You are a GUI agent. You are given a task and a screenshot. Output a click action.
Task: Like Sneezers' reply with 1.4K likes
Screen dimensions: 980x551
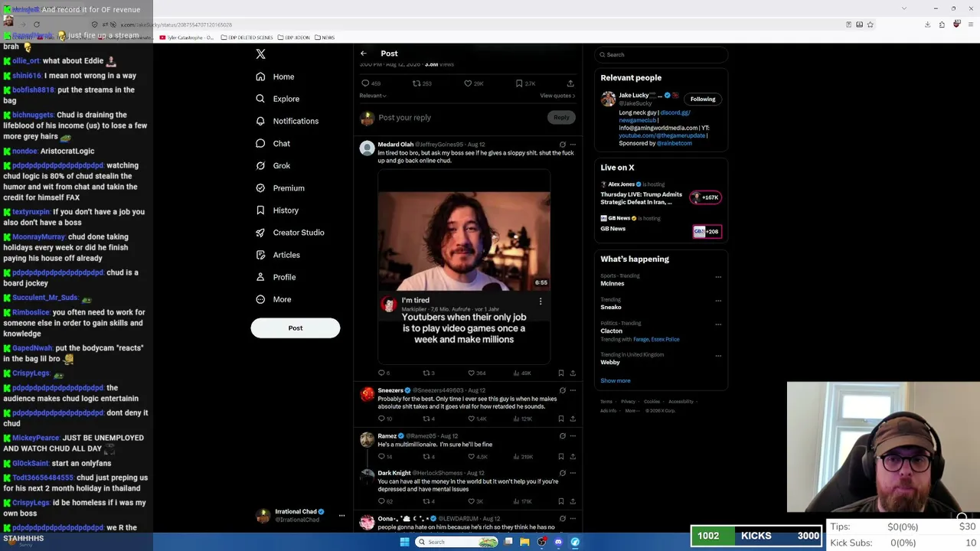point(471,419)
